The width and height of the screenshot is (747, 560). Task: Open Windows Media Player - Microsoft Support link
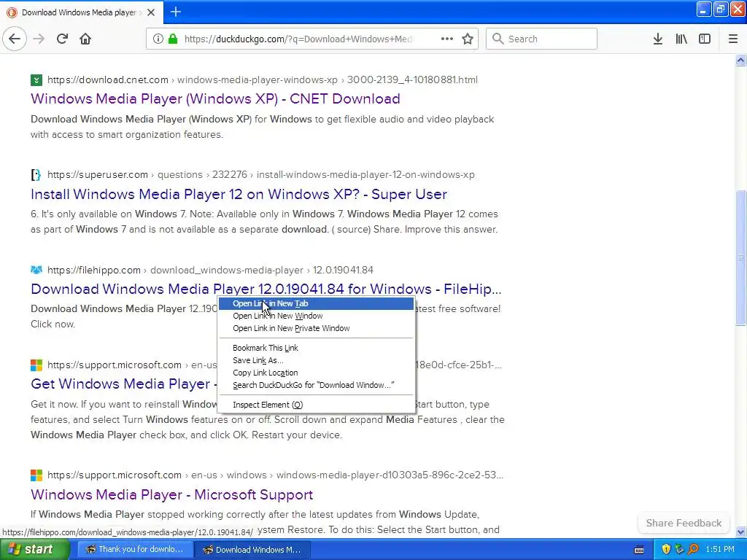tap(171, 494)
